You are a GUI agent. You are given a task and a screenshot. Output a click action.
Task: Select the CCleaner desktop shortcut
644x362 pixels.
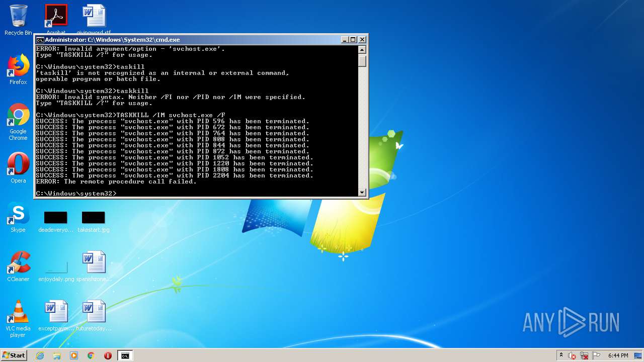point(18,266)
